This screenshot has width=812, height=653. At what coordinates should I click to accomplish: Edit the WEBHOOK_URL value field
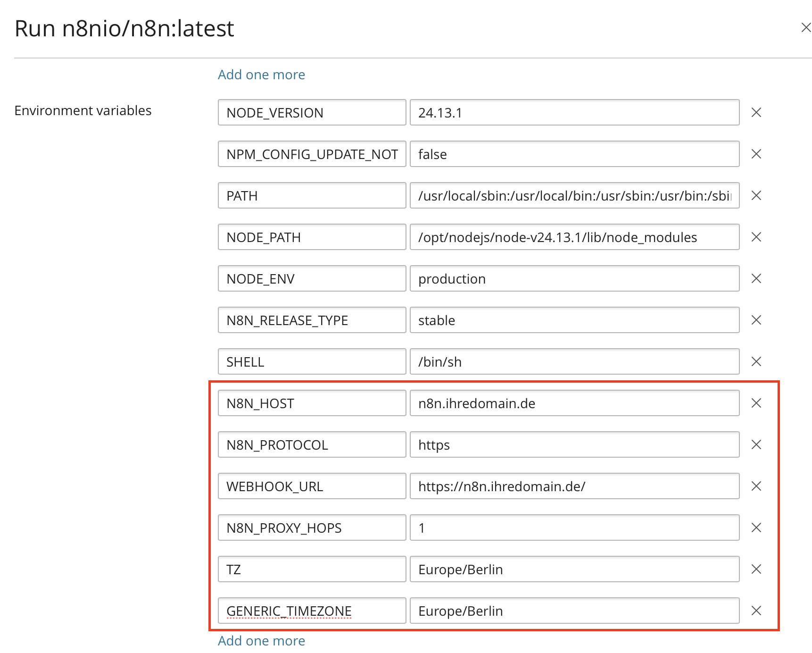point(574,486)
